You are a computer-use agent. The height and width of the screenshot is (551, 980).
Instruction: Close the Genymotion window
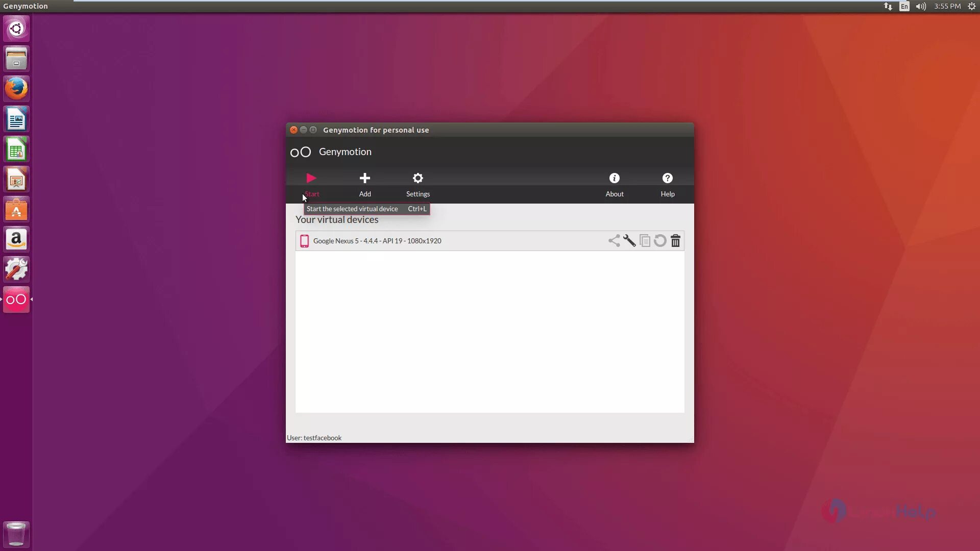pyautogui.click(x=293, y=130)
